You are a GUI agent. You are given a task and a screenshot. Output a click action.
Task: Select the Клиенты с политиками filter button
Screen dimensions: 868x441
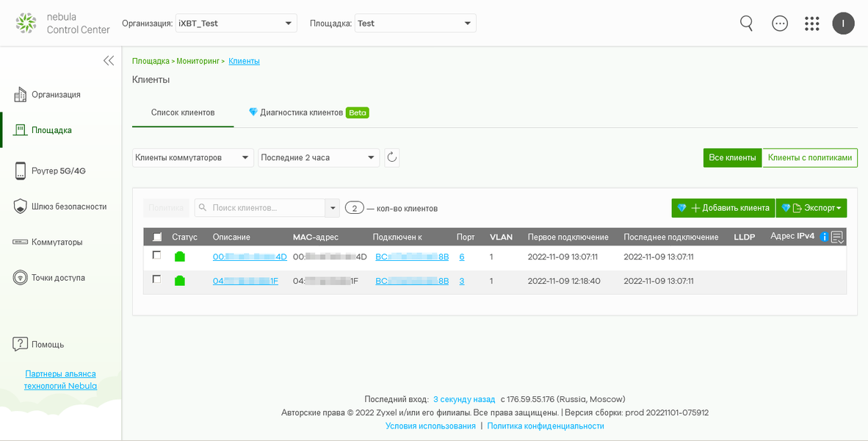[x=810, y=158]
